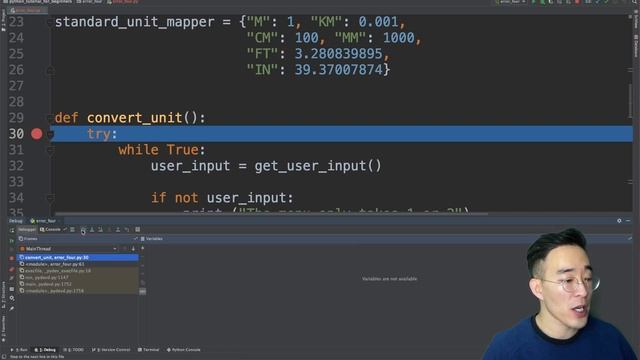Click the next frame down arrow
Viewport: 640px width, 360px height.
[133, 249]
